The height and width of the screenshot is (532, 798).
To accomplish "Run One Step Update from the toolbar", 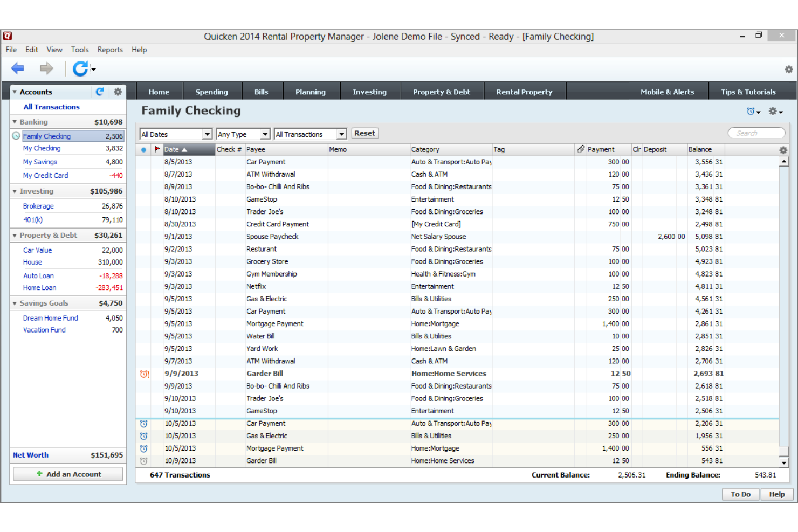I will 80,68.
